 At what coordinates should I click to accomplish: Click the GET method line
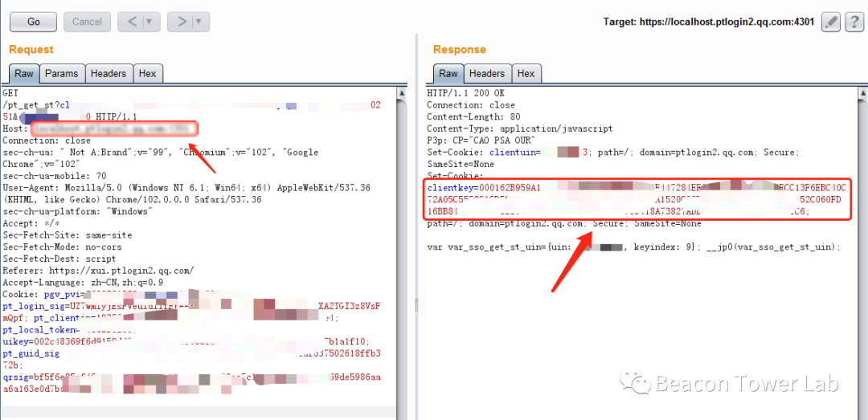pos(10,93)
